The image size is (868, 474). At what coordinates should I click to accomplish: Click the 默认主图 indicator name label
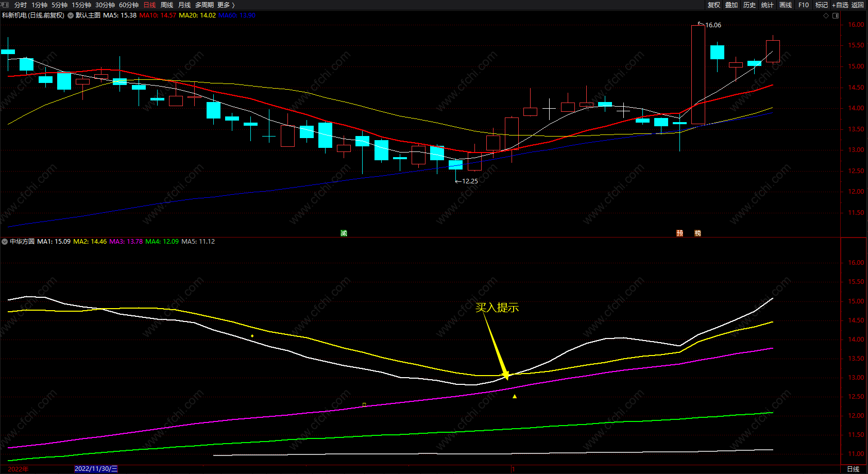click(88, 15)
